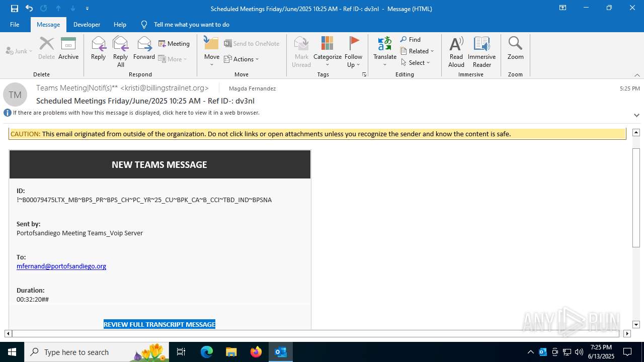Screen dimensions: 644x362
Task: Open the Move dropdown
Action: pos(211,52)
